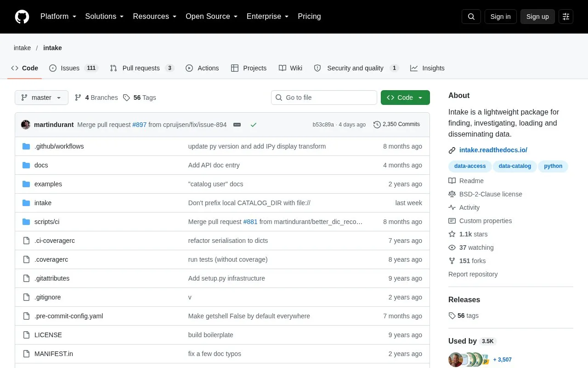The image size is (588, 368).
Task: Expand the Resources menu
Action: click(x=155, y=17)
